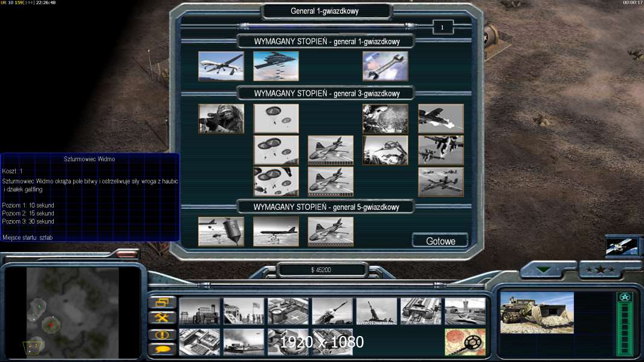Click the 'Miejsce startu: sztab' line

28,237
